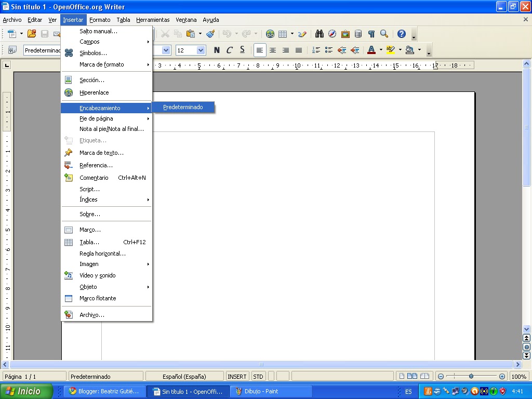Choose Marco flotante menu entry
The width and height of the screenshot is (532, 399).
106,298
